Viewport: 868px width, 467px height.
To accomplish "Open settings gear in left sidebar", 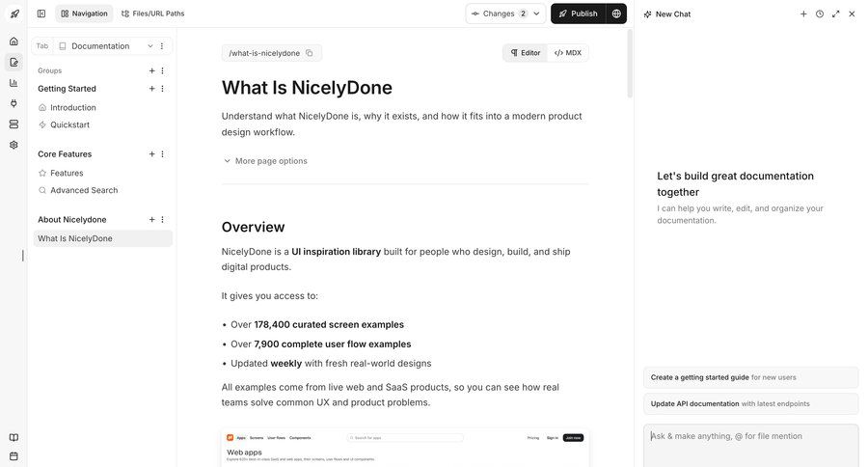I will 14,145.
